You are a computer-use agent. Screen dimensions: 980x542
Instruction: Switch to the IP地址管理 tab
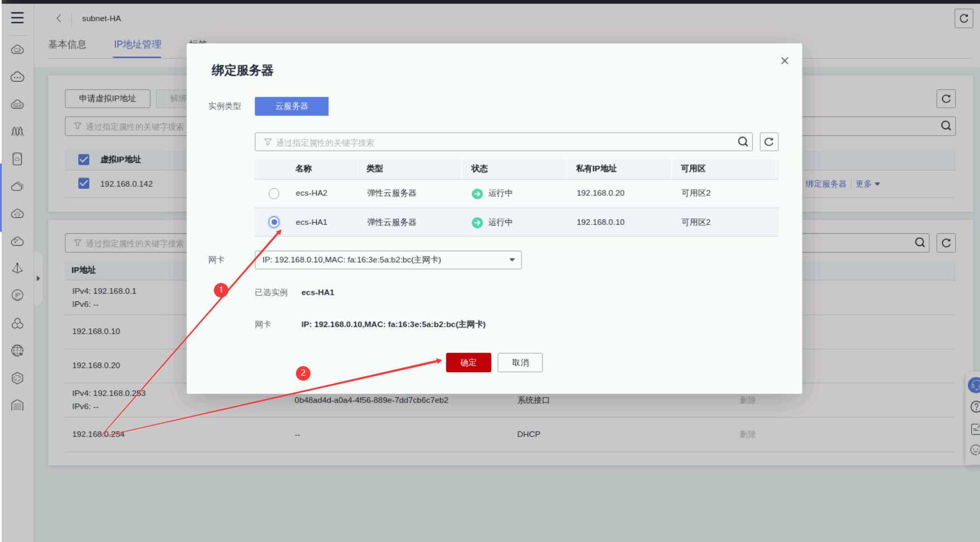137,45
